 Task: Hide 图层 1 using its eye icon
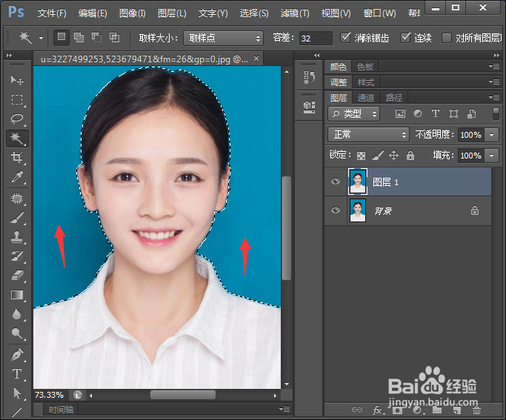pos(336,181)
